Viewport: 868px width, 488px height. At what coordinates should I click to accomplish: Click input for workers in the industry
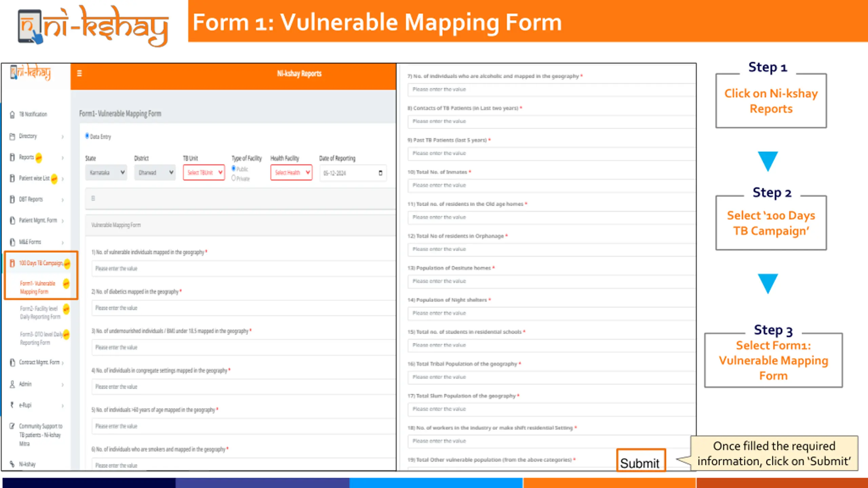552,441
